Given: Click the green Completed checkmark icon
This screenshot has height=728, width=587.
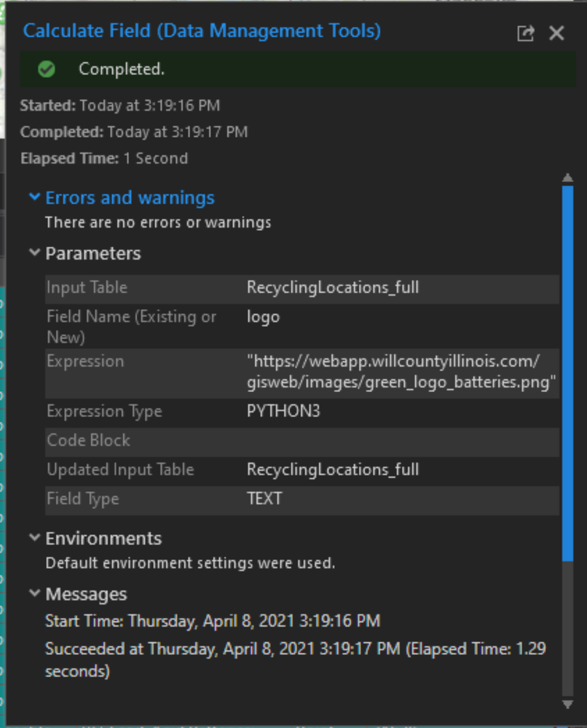Looking at the screenshot, I should pyautogui.click(x=47, y=69).
